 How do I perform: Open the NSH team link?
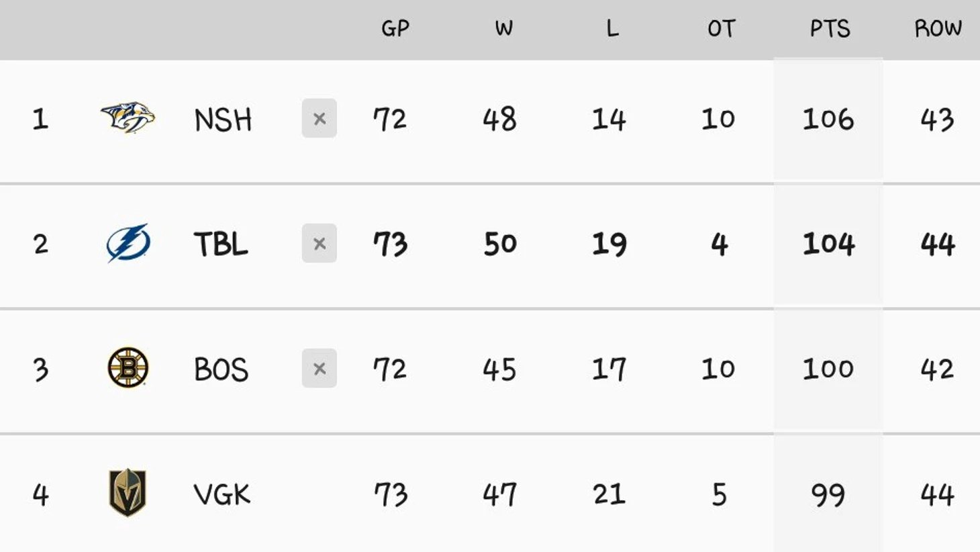pyautogui.click(x=223, y=120)
